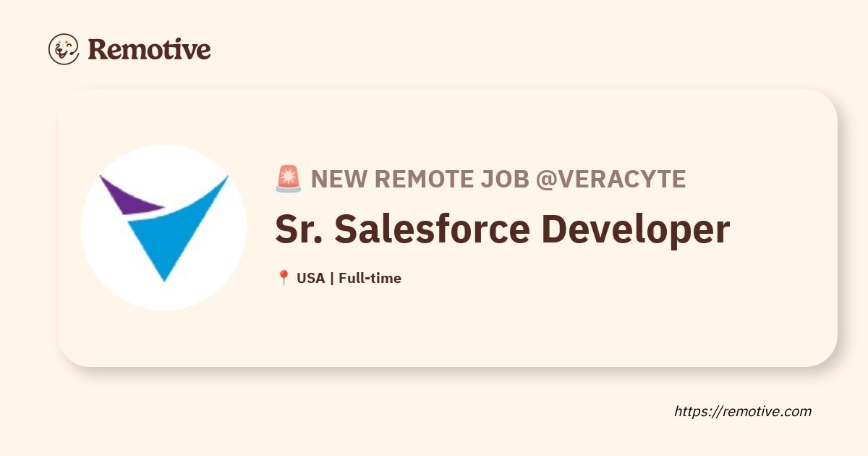The height and width of the screenshot is (456, 868).
Task: Click the Remotive mascot face icon
Action: point(64,49)
